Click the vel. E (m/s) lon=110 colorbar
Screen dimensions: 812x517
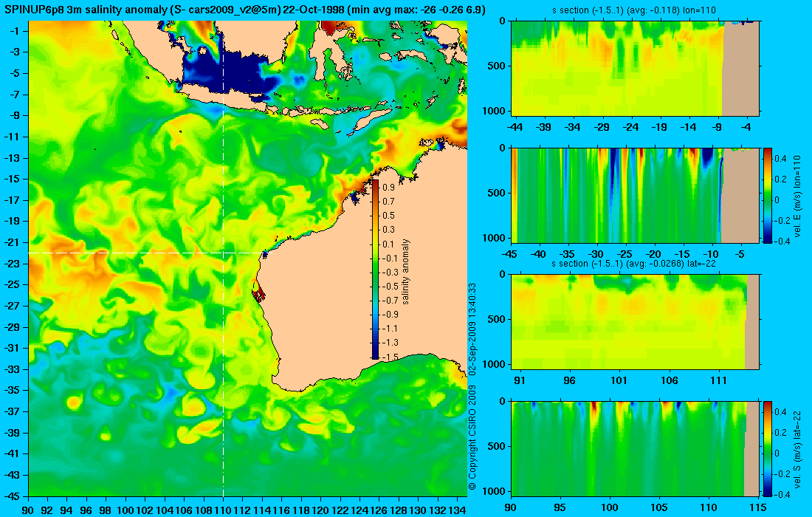pos(767,195)
